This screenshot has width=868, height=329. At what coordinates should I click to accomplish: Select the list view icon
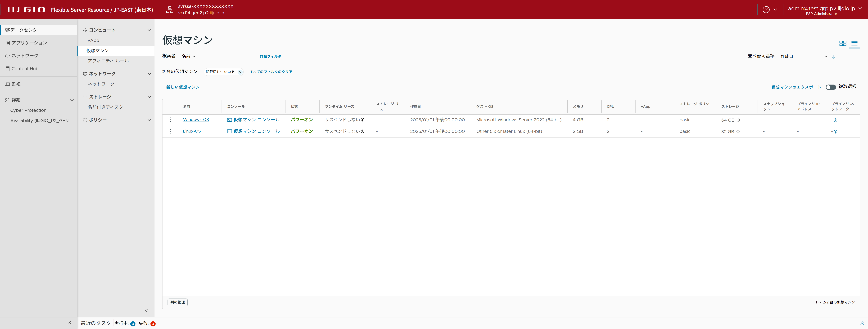854,43
